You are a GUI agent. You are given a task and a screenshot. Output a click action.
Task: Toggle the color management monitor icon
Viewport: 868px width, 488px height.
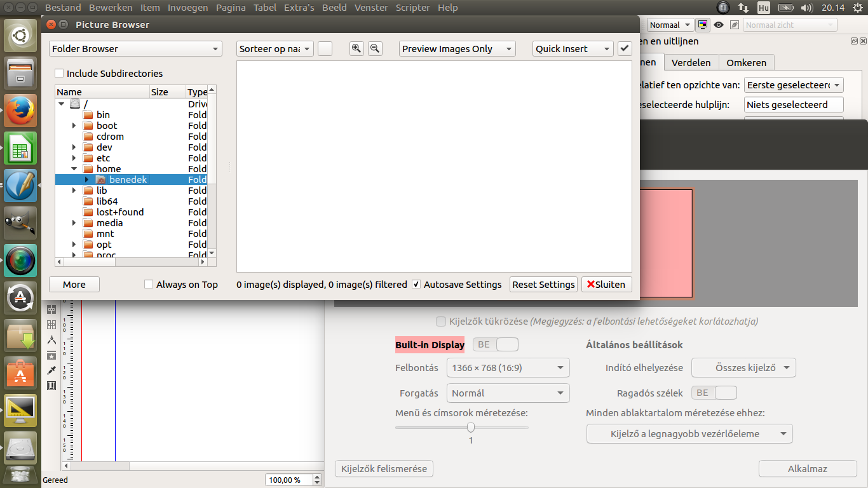pos(702,25)
